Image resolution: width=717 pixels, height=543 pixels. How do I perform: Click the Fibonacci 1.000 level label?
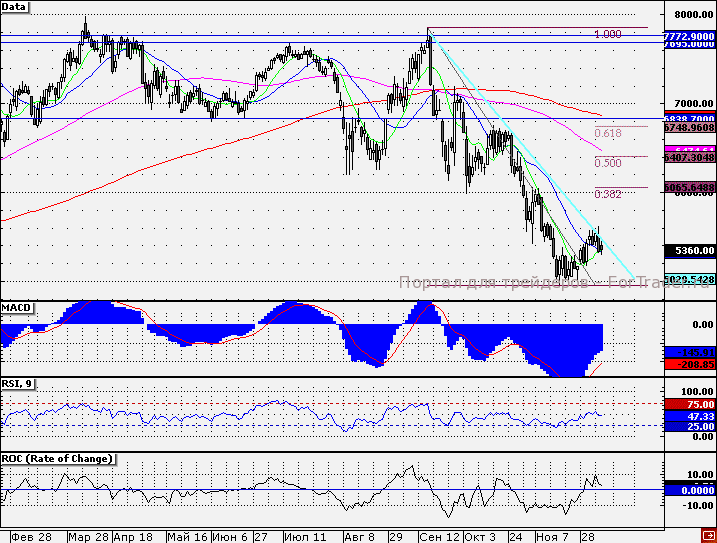(x=607, y=34)
